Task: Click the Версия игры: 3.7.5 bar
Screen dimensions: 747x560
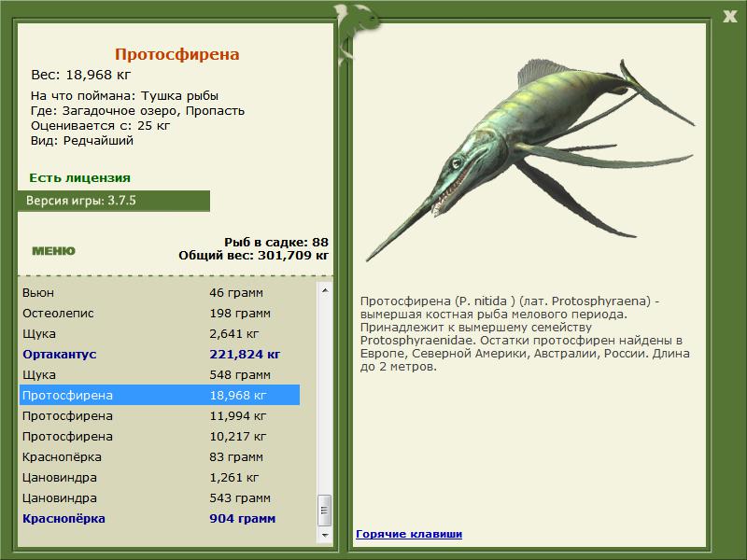Action: coord(113,201)
